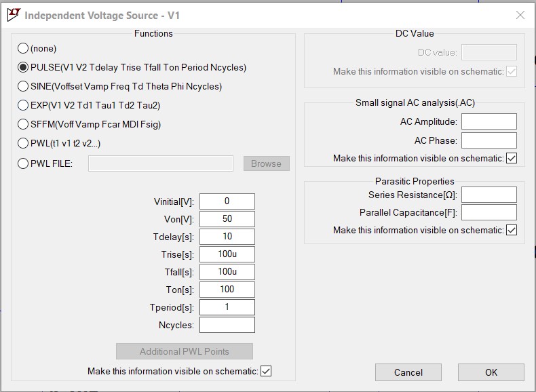Click the DC Value visibility checkbox
The height and width of the screenshot is (392, 536).
pos(512,71)
